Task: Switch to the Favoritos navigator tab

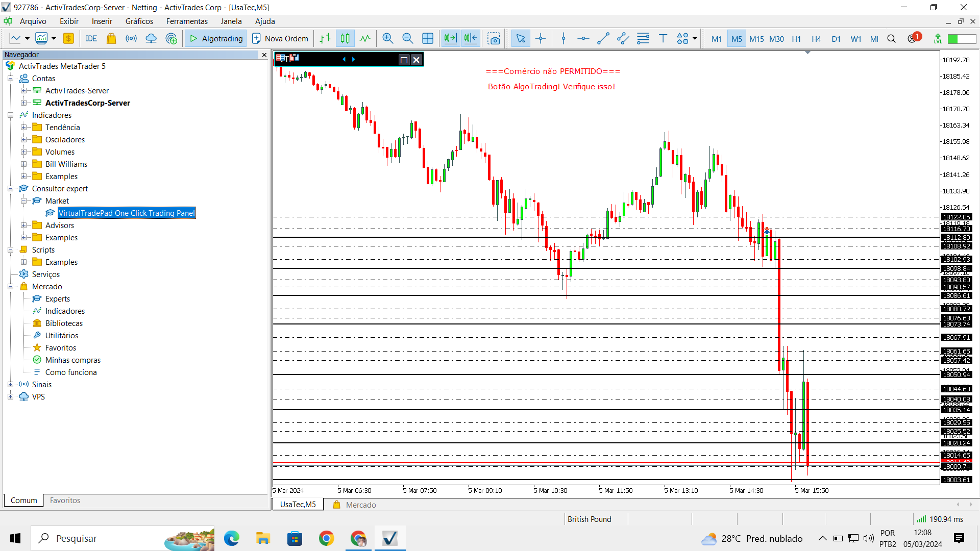Action: 65,500
